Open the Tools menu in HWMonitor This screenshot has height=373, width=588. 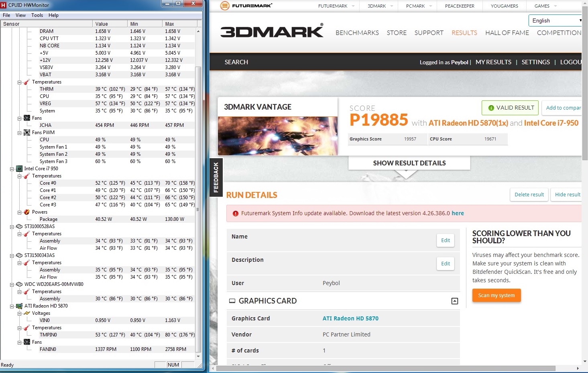(37, 15)
